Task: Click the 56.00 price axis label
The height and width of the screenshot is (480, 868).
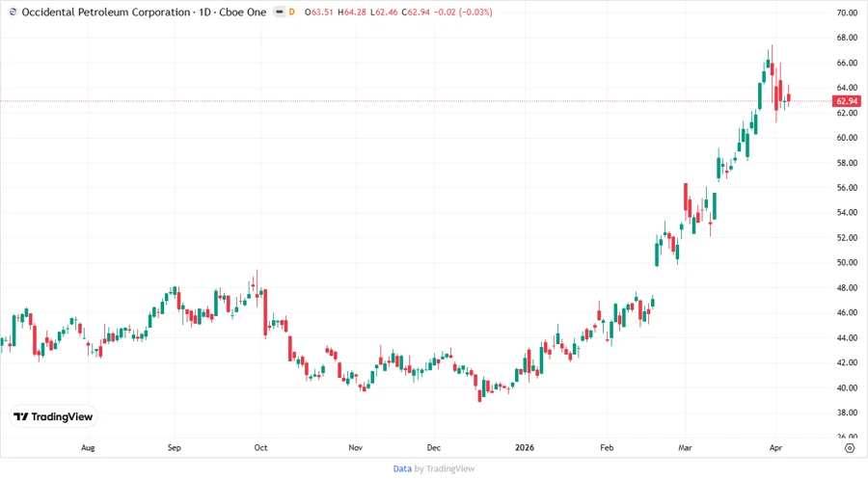Action: [x=847, y=187]
